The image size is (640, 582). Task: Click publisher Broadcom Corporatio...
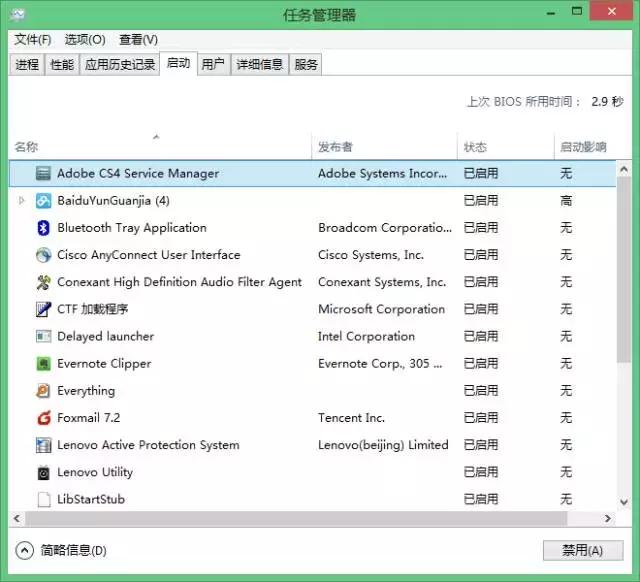(x=385, y=228)
